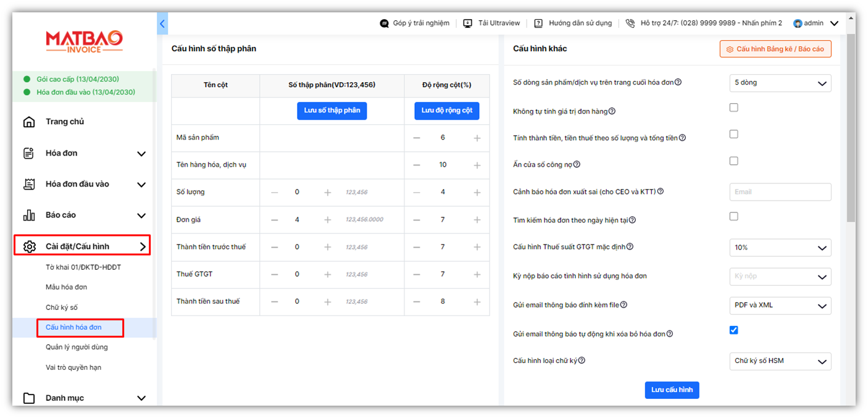Enable Không tự tính giá trị đơn hàng checkbox
The height and width of the screenshot is (418, 868).
click(733, 107)
